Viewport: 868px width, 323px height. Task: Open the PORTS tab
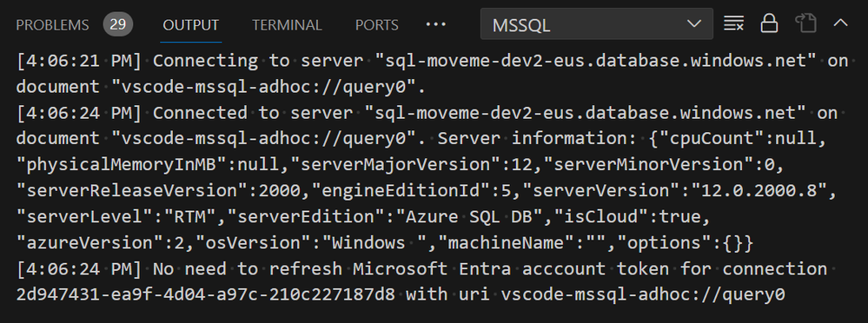click(x=376, y=25)
